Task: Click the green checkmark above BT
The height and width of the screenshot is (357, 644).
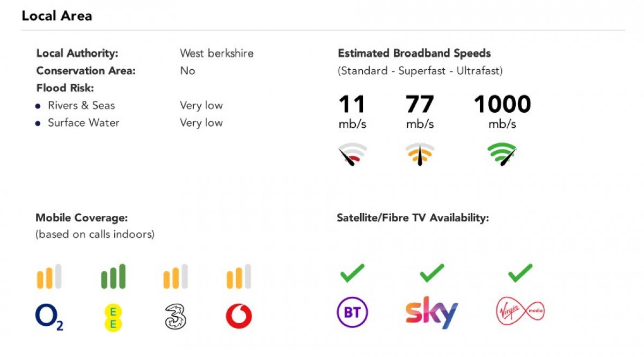Action: coord(352,273)
